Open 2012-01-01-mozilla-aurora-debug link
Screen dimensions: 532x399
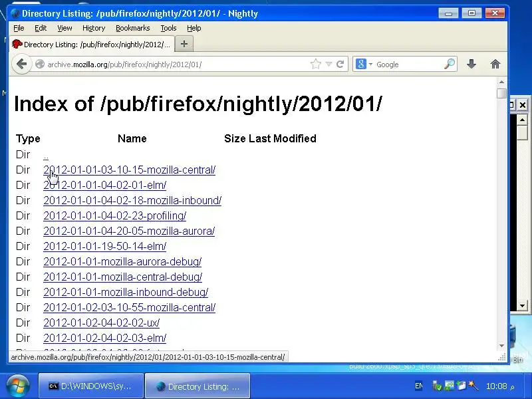point(122,261)
